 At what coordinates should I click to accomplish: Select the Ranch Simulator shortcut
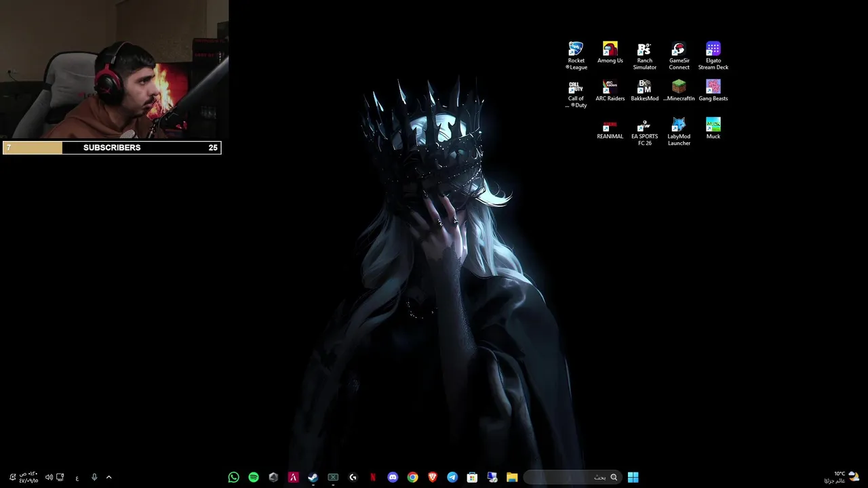(x=644, y=56)
